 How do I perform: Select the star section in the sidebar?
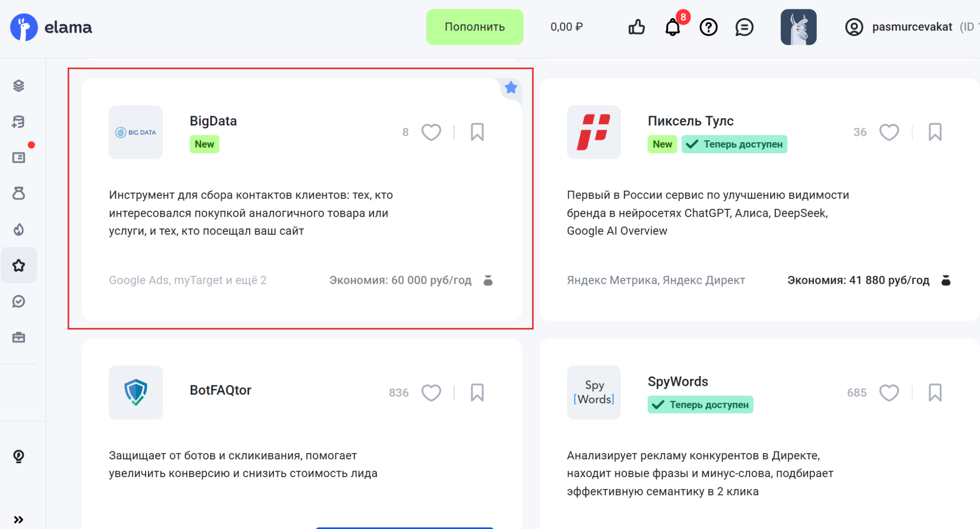[19, 265]
